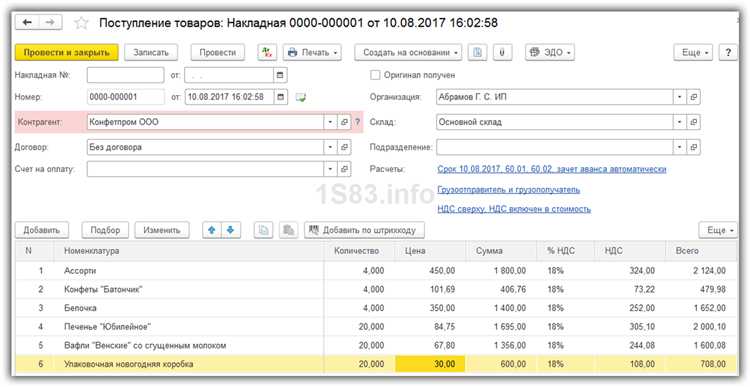Select the Ассорти row
Screen dimensions: 750x387
click(376, 271)
